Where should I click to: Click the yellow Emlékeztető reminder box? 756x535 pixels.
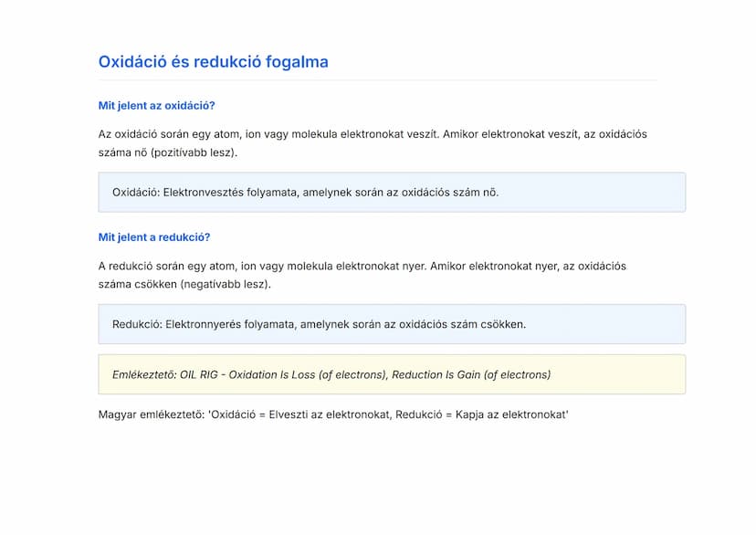coord(392,374)
